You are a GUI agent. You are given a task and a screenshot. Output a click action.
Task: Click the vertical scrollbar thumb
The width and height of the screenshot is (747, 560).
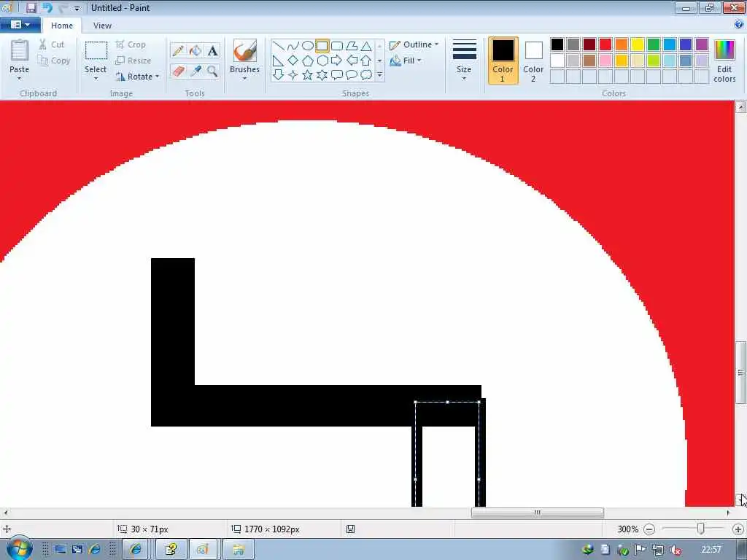tap(740, 373)
